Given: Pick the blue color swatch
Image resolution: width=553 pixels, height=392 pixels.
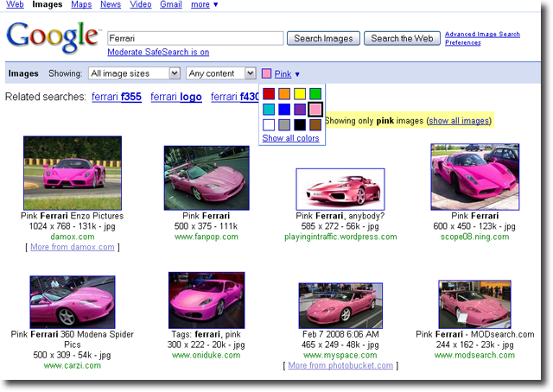Looking at the screenshot, I should coord(284,110).
